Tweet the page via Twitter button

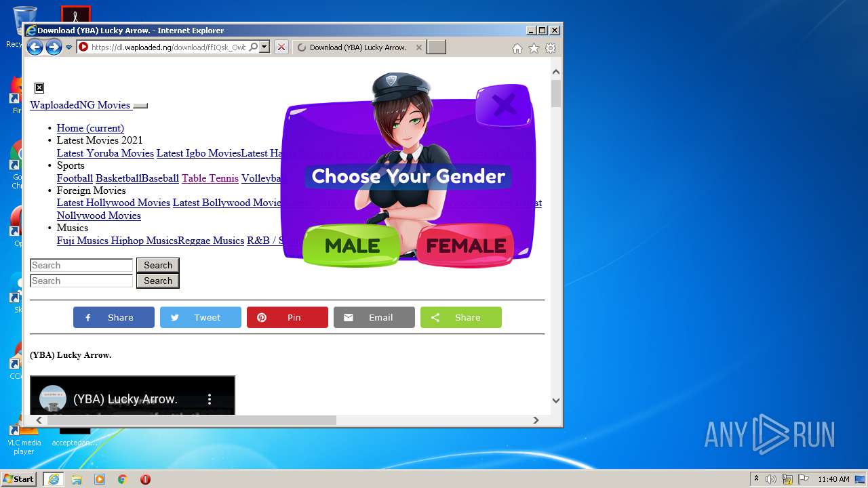pos(201,317)
